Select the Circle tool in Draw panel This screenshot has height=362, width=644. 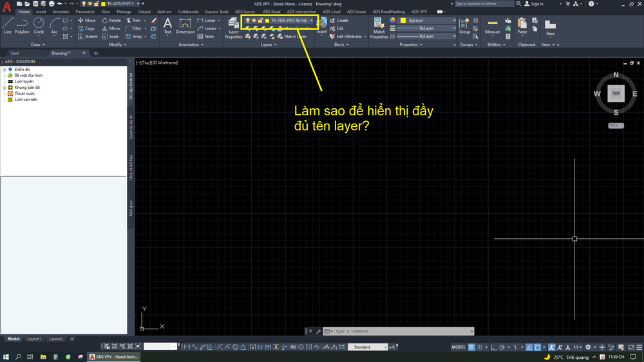[39, 24]
